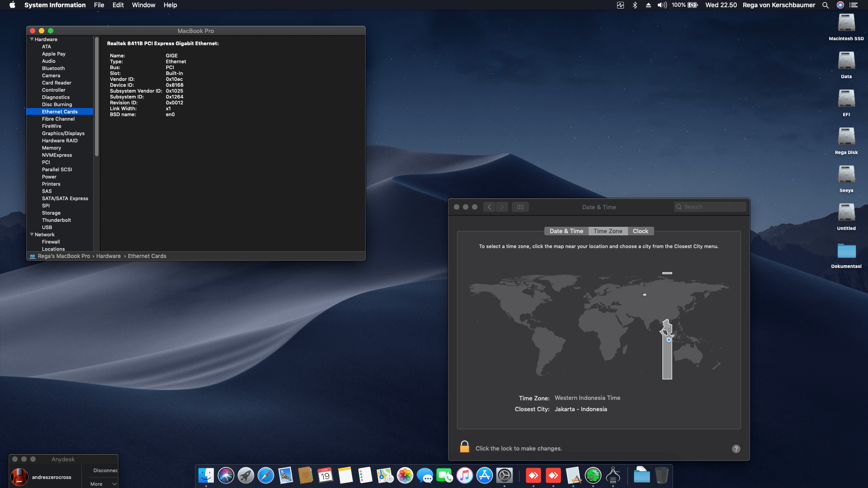
Task: Click the help question mark button
Action: tap(736, 449)
